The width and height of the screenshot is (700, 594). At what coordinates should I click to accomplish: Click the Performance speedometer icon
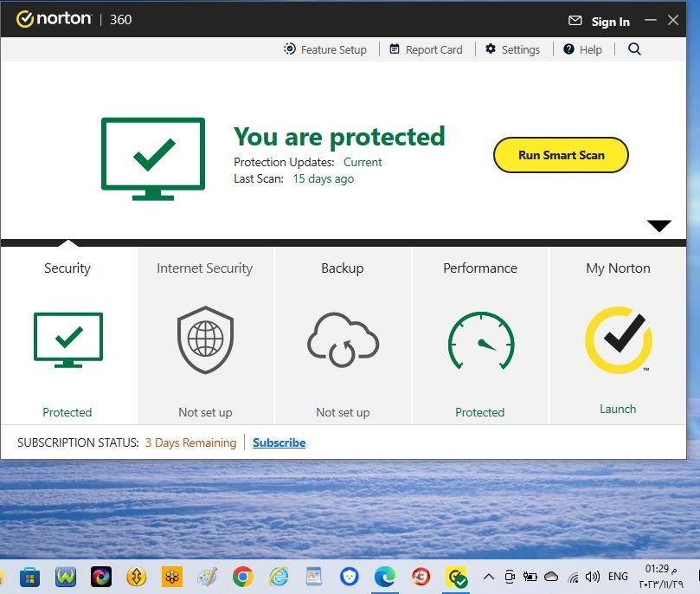pos(481,341)
